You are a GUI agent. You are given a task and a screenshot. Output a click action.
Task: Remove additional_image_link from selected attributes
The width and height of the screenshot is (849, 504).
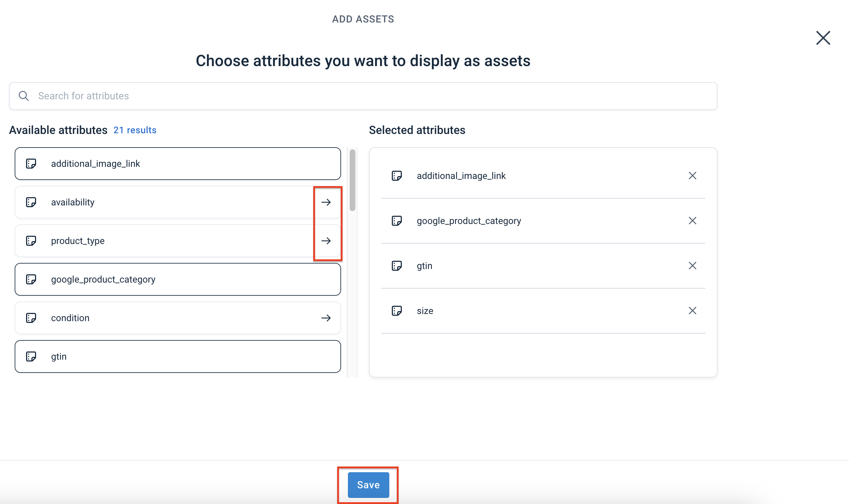click(x=692, y=175)
